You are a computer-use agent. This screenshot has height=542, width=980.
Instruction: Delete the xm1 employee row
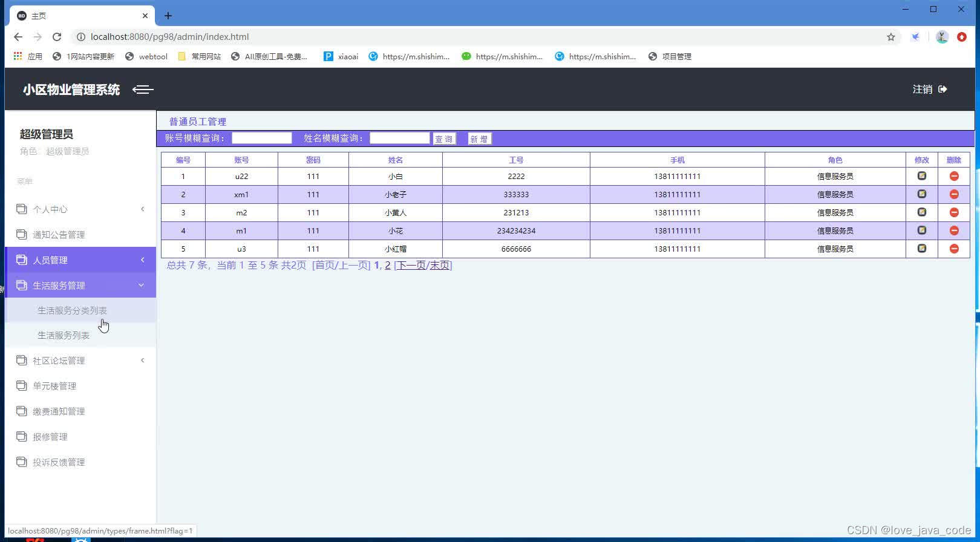[954, 194]
